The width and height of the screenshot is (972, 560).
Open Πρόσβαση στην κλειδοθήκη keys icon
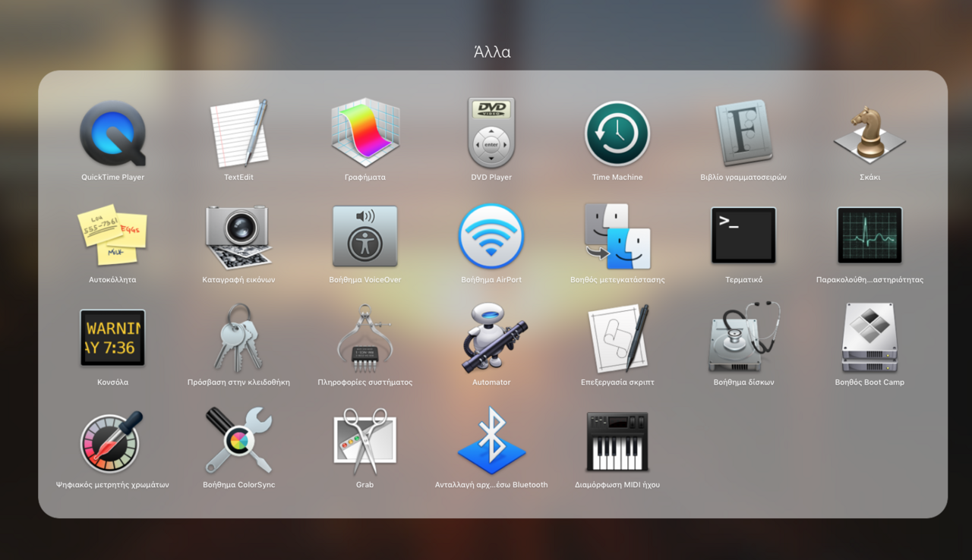pos(238,338)
